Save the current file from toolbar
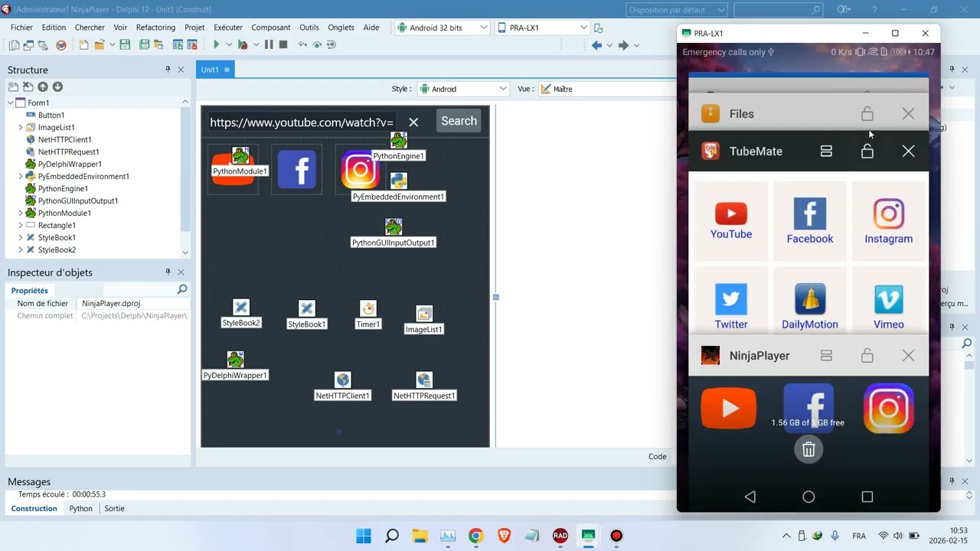Viewport: 980px width, 551px height. pos(125,45)
